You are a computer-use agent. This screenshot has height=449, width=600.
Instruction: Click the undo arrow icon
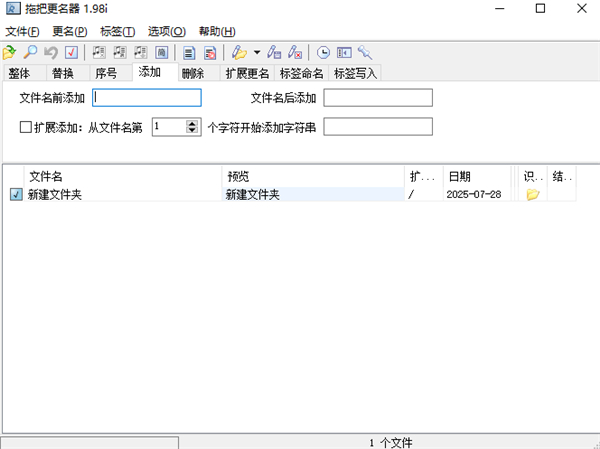point(51,52)
